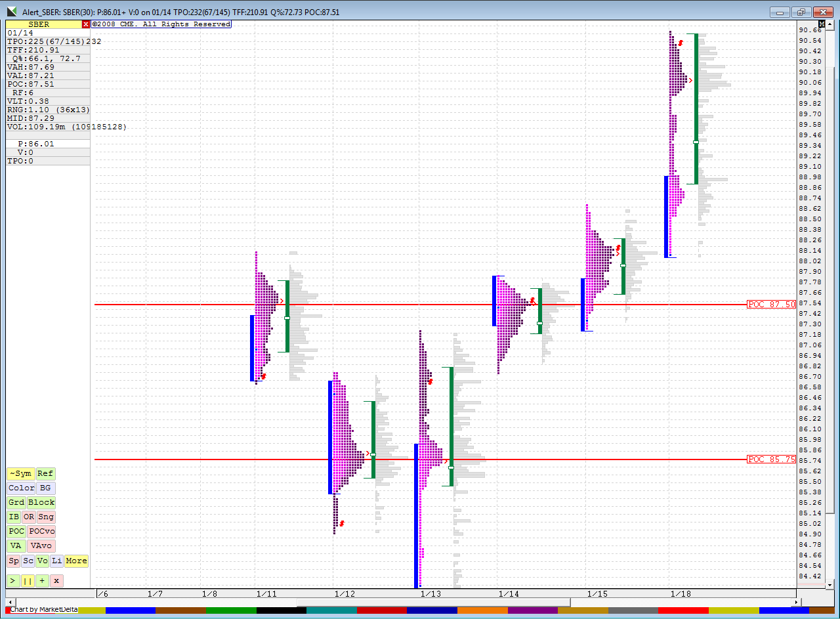Open the Color settings button
The width and height of the screenshot is (840, 619).
(x=22, y=488)
